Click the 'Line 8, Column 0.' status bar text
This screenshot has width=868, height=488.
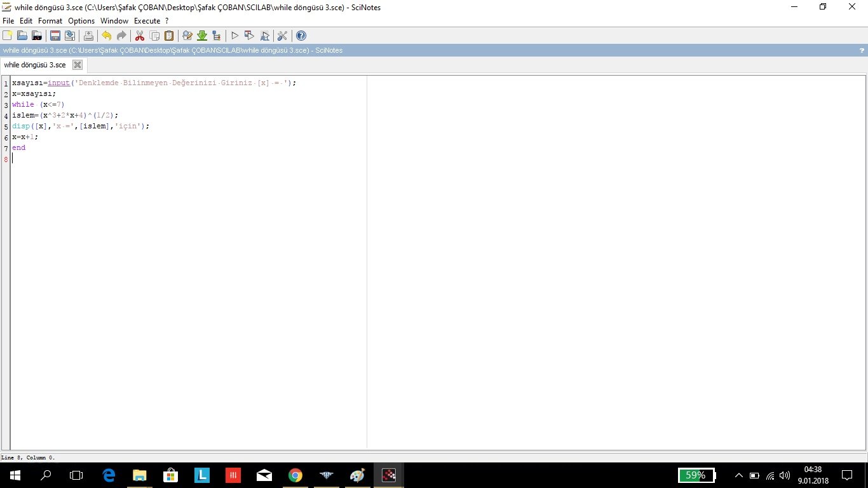(x=28, y=457)
